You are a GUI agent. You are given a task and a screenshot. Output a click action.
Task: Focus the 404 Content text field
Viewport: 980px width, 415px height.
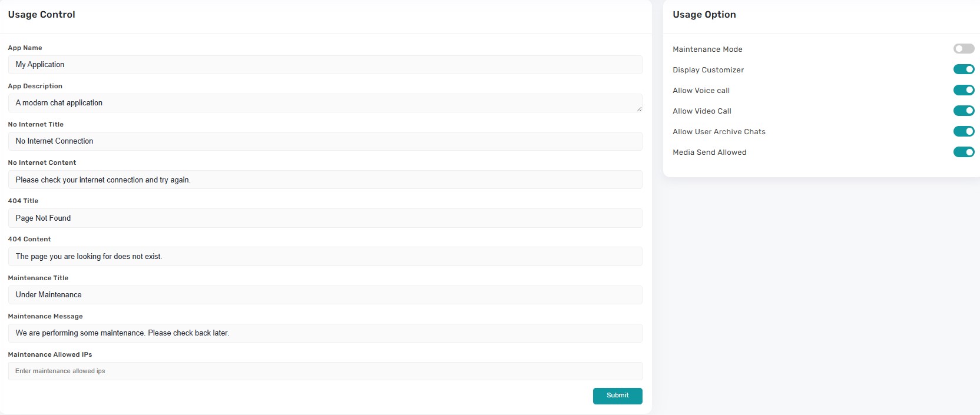pos(325,256)
